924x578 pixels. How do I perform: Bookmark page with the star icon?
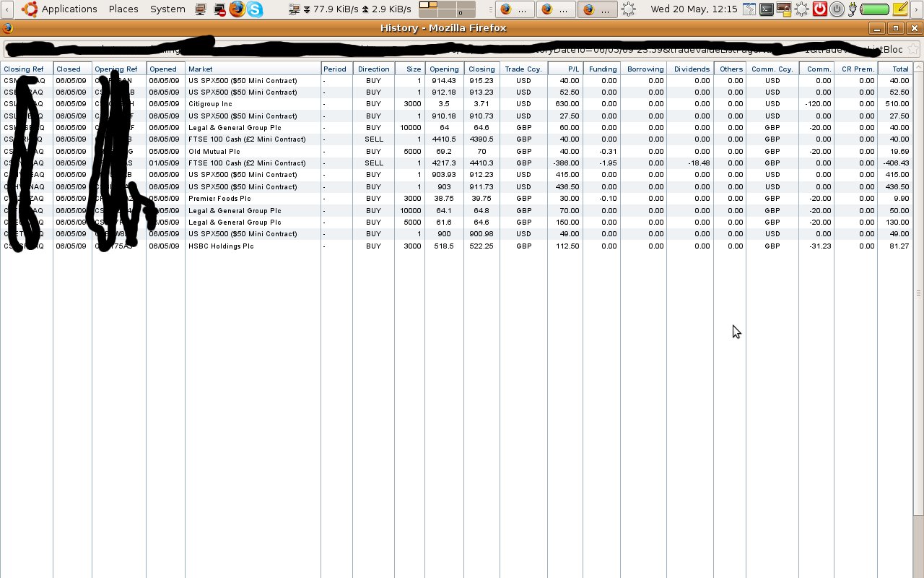click(913, 49)
